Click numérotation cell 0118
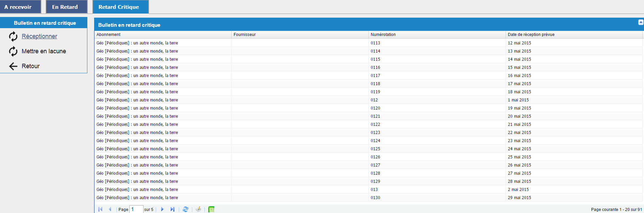This screenshot has height=213, width=644. coord(437,84)
